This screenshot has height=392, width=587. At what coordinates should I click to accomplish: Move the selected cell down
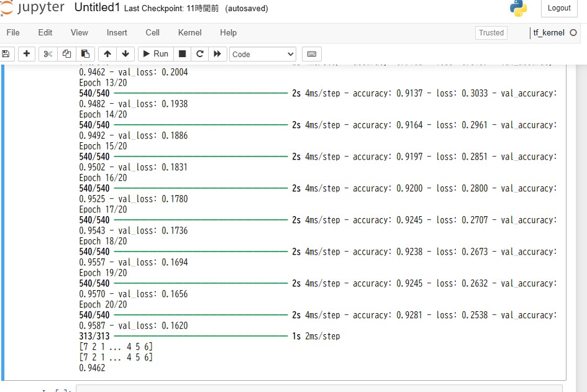[125, 54]
